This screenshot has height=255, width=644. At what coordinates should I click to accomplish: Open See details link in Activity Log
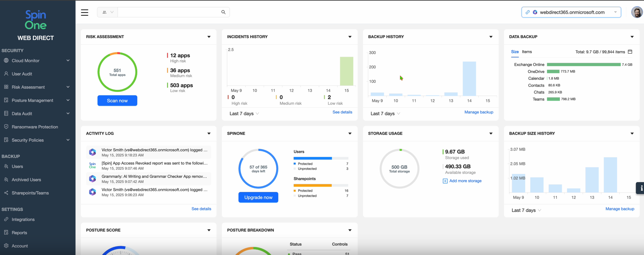[x=201, y=209]
